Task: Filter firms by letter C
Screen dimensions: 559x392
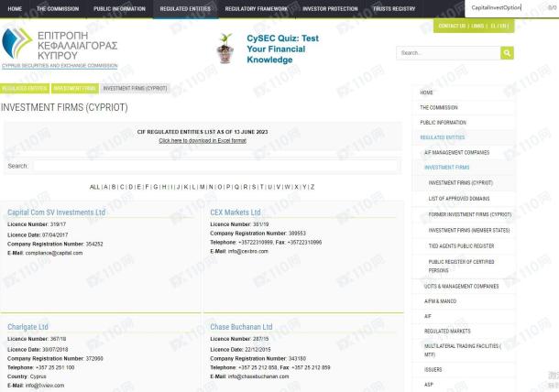Action: click(122, 187)
